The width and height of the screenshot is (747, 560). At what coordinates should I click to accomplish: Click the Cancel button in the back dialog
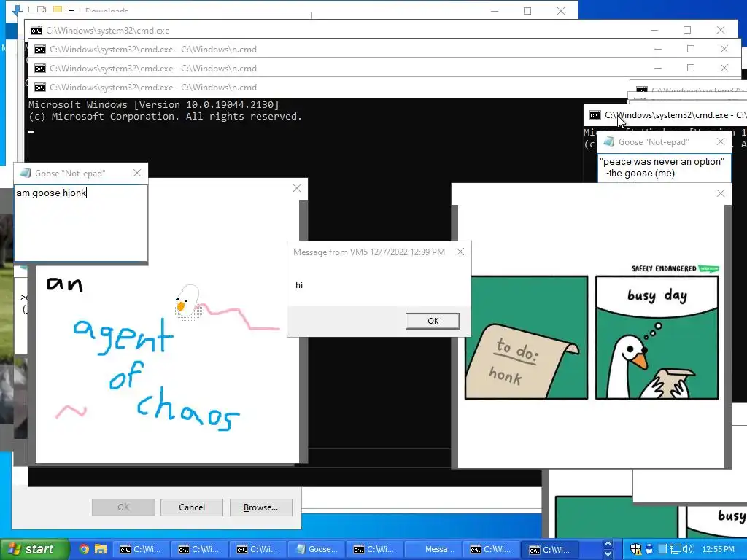tap(192, 507)
